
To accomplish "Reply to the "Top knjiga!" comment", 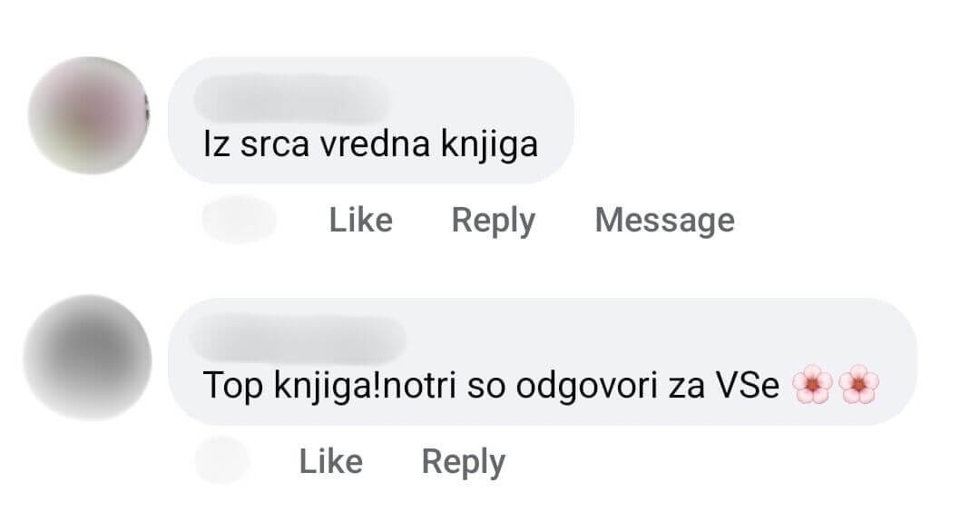I will pyautogui.click(x=463, y=463).
